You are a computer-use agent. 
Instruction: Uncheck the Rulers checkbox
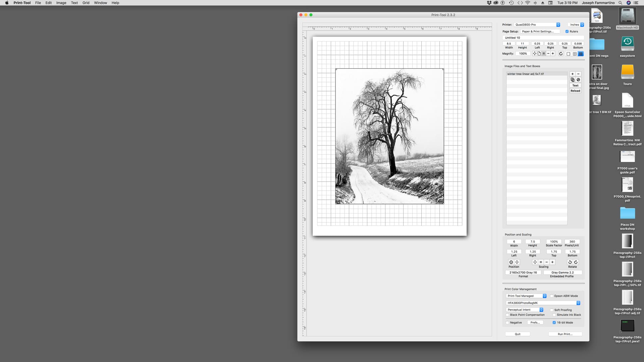(567, 32)
